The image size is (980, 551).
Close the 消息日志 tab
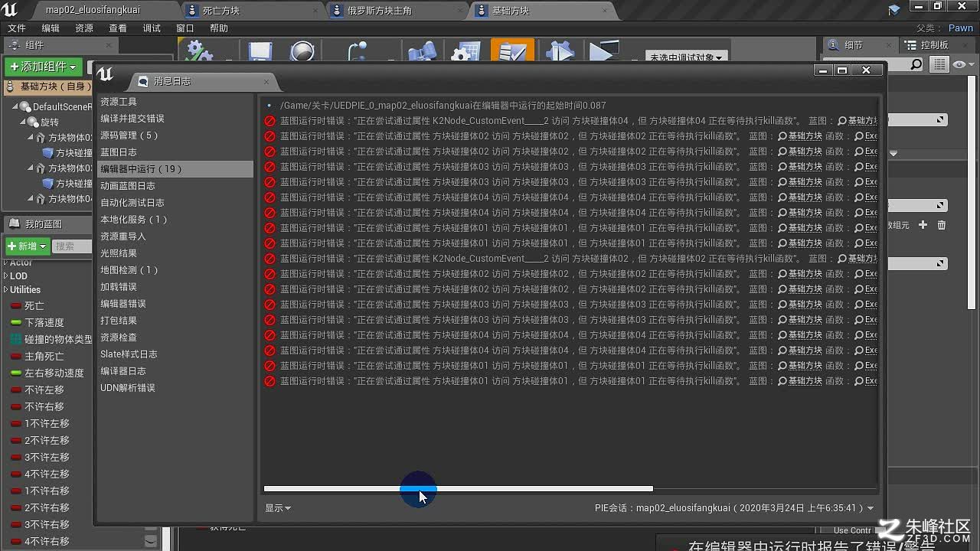coord(266,82)
